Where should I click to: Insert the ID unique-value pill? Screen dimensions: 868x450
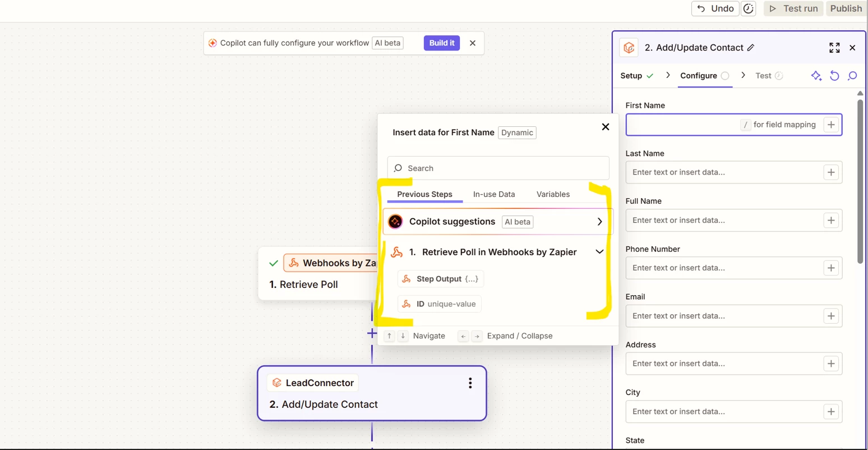(x=440, y=304)
